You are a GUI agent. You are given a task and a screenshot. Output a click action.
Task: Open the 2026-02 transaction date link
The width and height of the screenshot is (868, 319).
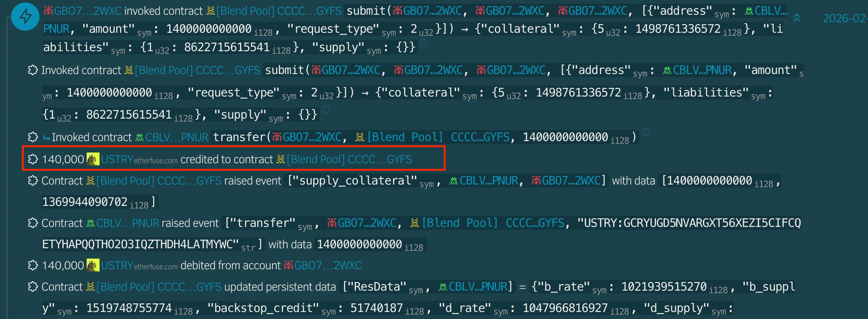pos(845,18)
